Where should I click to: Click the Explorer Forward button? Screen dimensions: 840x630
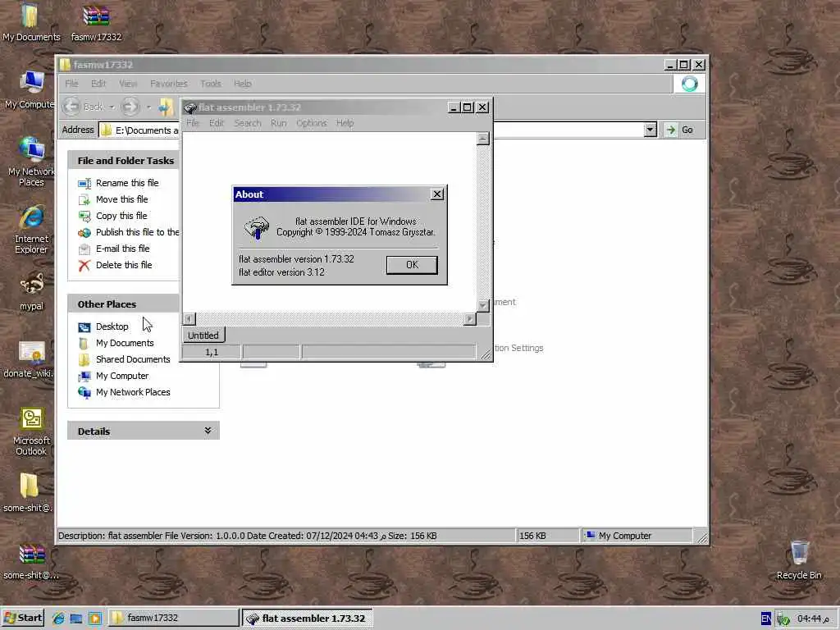pos(130,107)
